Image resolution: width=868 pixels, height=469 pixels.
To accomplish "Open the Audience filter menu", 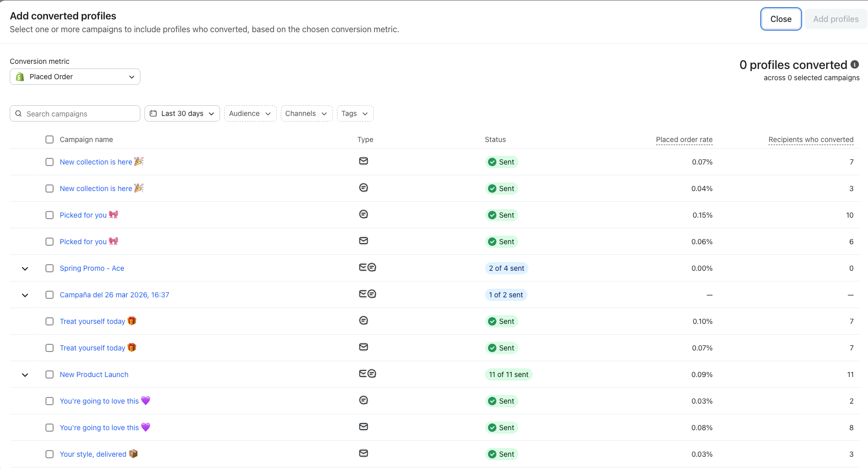I will 250,113.
